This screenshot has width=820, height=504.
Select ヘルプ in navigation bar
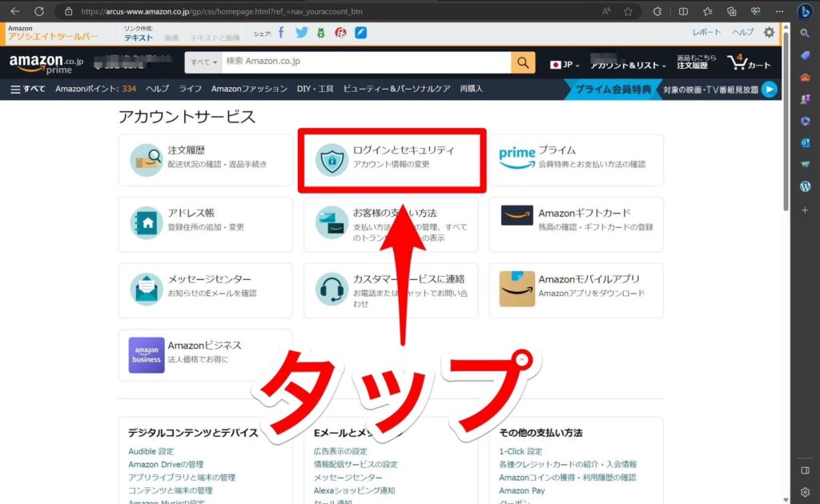point(157,89)
